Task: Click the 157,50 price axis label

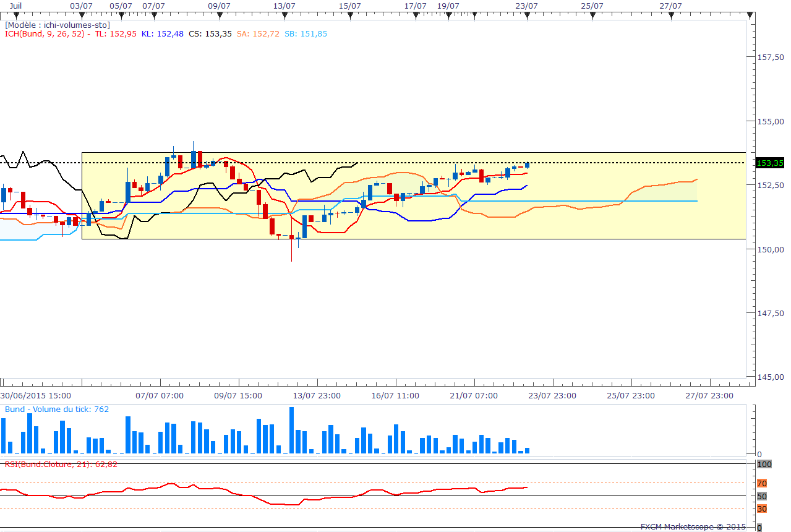Action: (x=771, y=57)
